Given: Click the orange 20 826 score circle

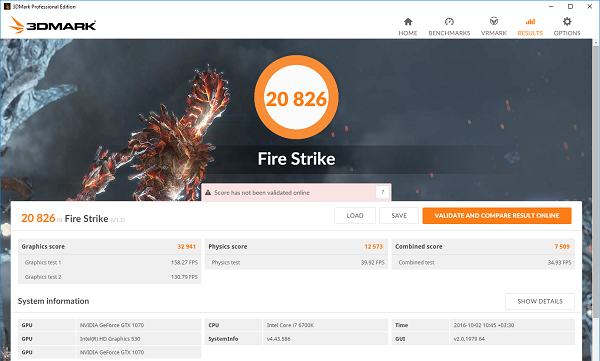Looking at the screenshot, I should (296, 97).
